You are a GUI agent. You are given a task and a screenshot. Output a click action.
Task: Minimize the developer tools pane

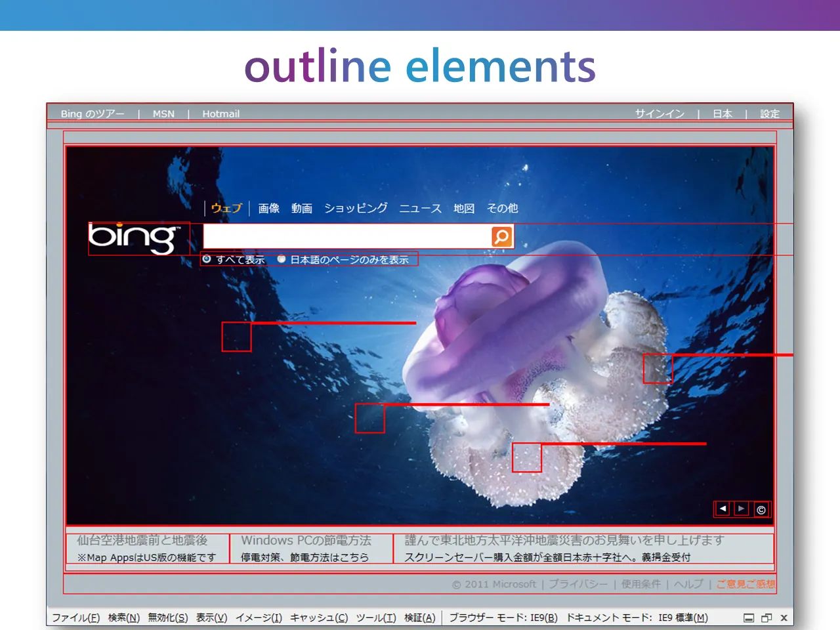749,618
